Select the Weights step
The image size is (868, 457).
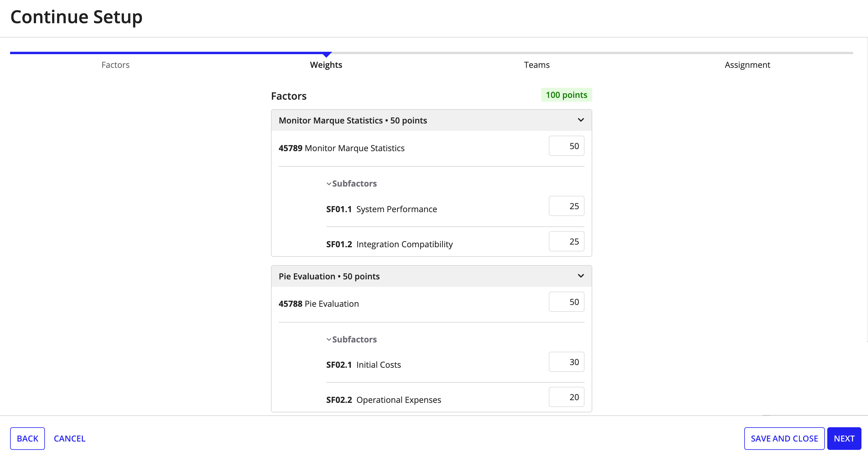pos(326,65)
